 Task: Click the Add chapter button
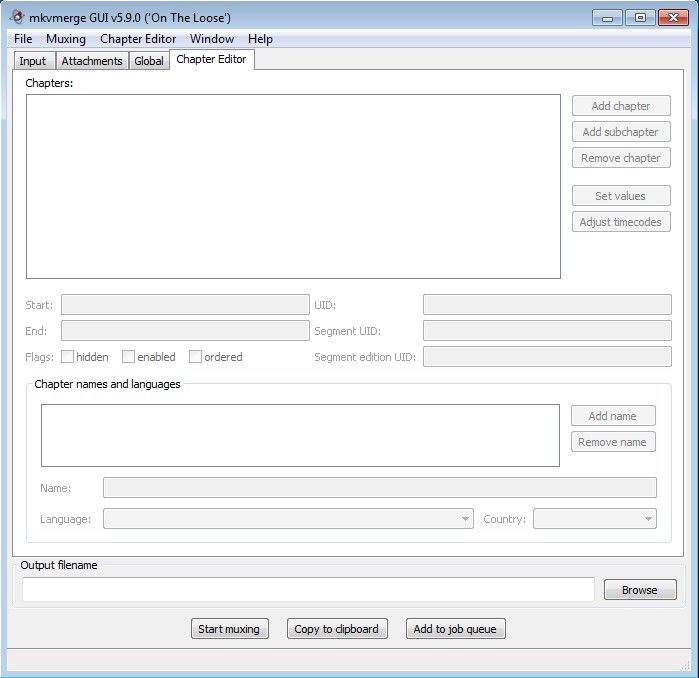pyautogui.click(x=621, y=106)
